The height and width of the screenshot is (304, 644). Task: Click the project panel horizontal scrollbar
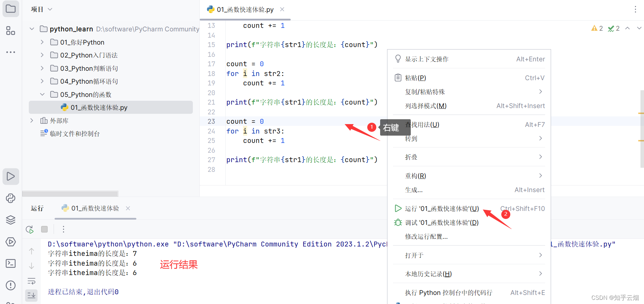pyautogui.click(x=70, y=193)
